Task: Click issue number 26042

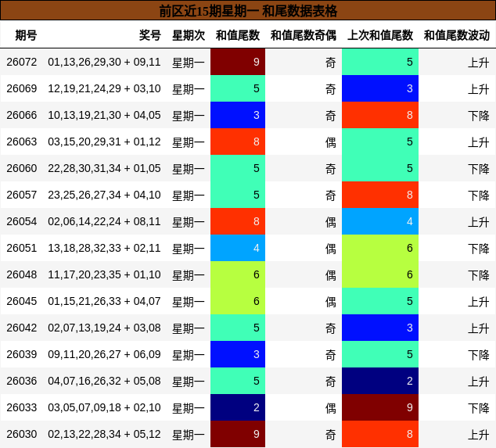Action: pos(22,328)
